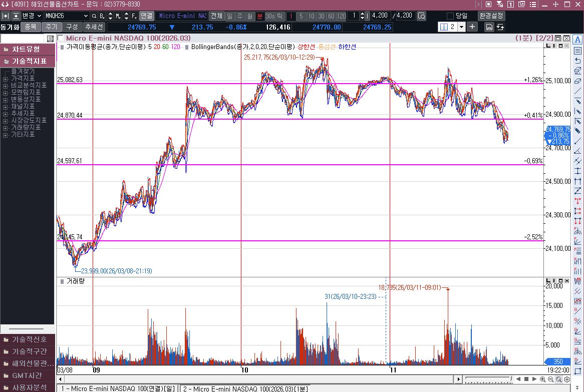
Task: Click the add chart plus button
Action: [x=472, y=27]
